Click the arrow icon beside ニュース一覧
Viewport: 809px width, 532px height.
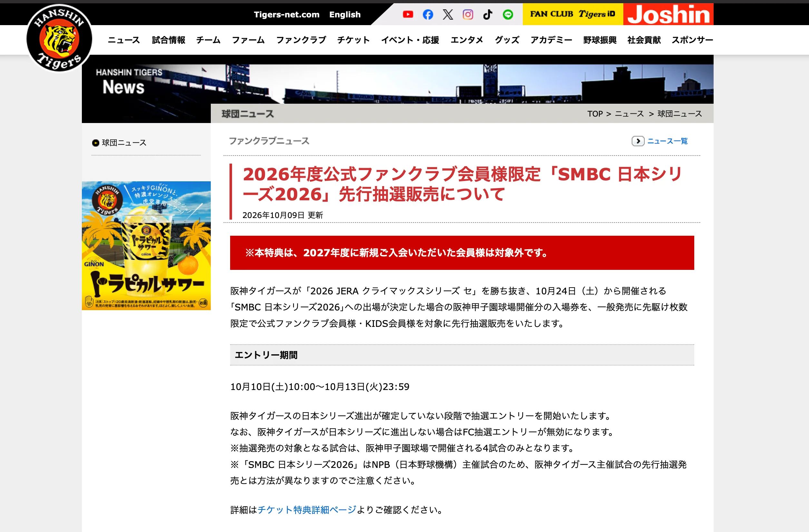[638, 141]
